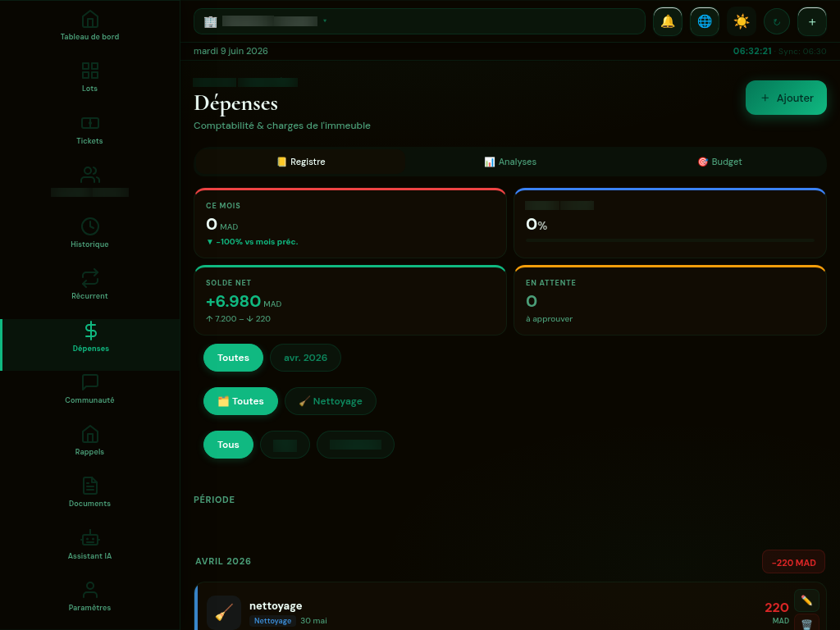840x630 pixels.
Task: Click the 0% budget progress bar
Action: [x=669, y=240]
